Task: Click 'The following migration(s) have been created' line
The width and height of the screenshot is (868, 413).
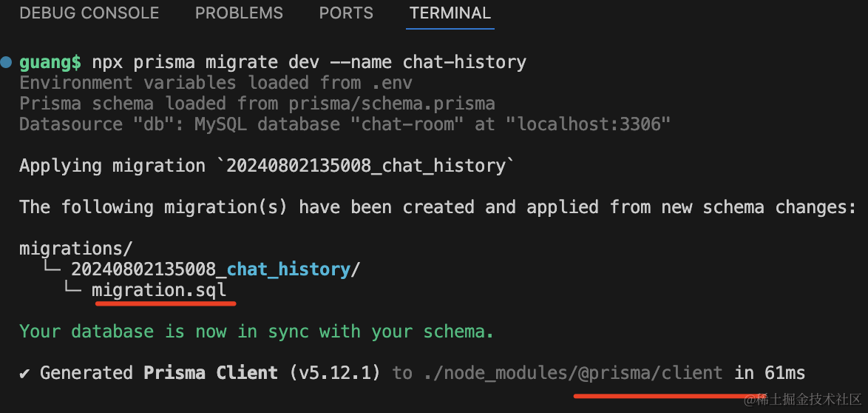Action: point(437,207)
